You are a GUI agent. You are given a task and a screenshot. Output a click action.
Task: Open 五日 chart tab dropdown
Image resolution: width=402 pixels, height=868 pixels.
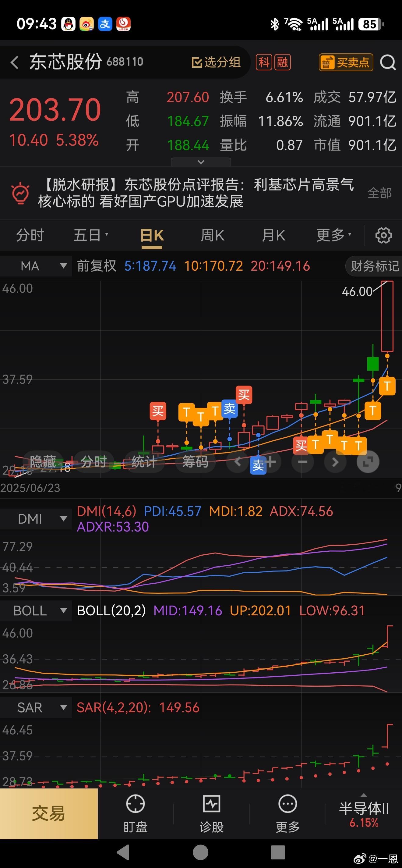91,235
